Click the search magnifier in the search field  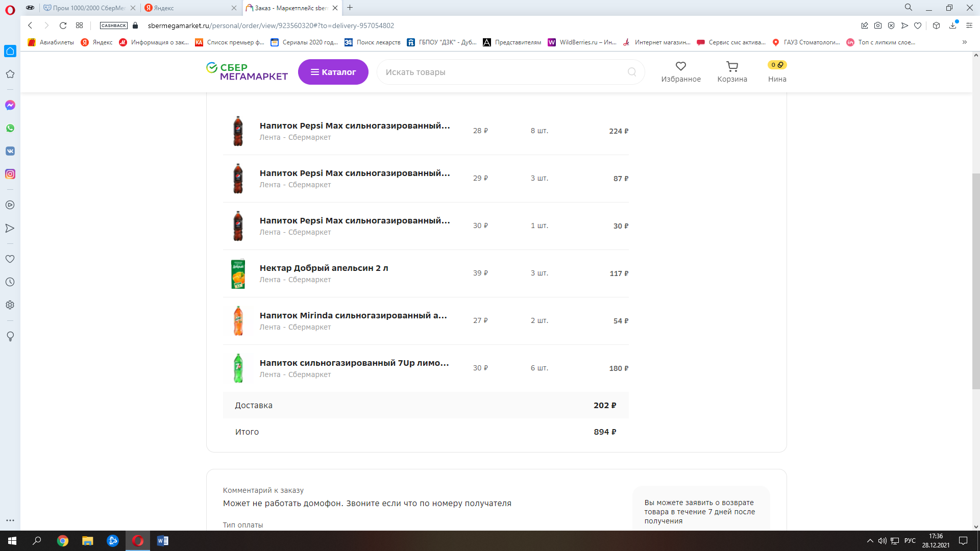pos(632,72)
